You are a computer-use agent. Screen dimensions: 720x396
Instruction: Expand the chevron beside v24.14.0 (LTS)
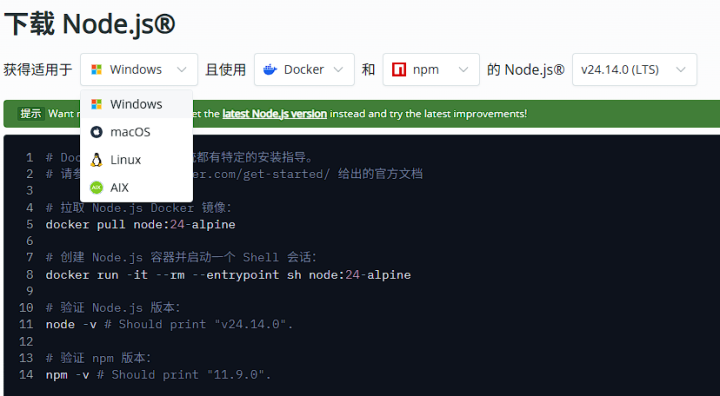pyautogui.click(x=681, y=69)
